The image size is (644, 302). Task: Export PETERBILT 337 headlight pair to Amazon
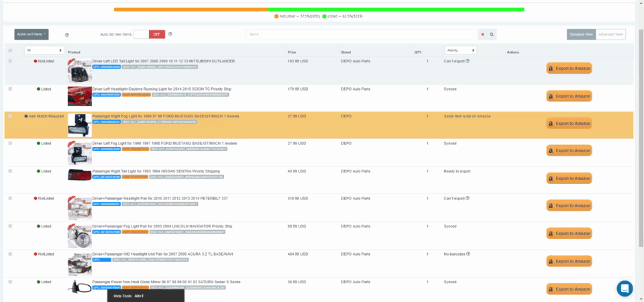[x=569, y=205]
